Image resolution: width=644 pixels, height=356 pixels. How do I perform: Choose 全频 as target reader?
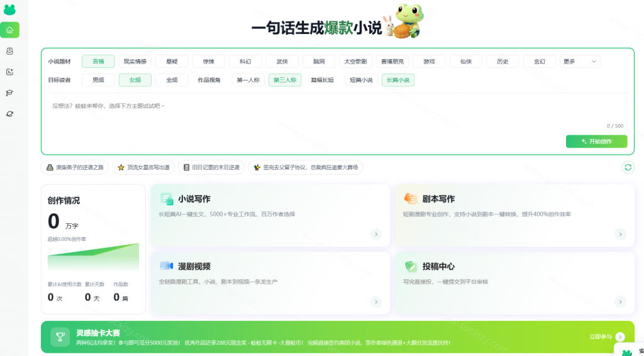click(172, 80)
